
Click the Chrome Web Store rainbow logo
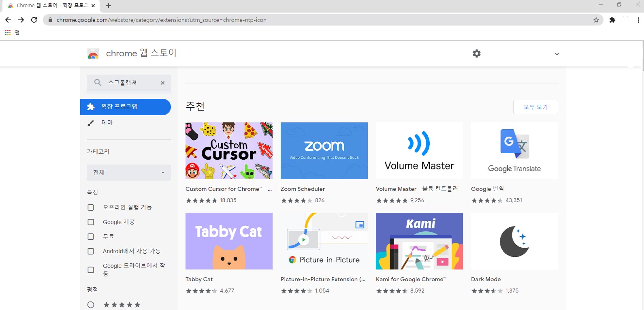tap(93, 53)
